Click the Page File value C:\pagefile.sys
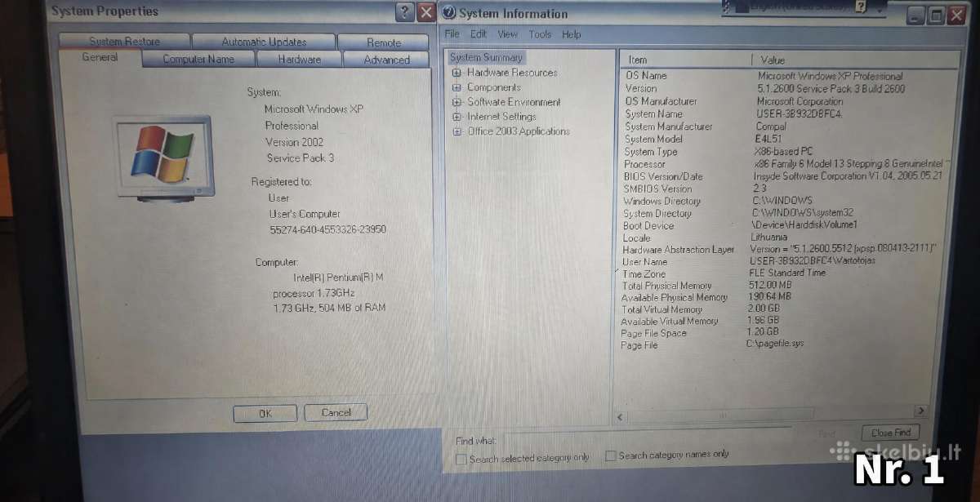The height and width of the screenshot is (502, 980). [775, 344]
